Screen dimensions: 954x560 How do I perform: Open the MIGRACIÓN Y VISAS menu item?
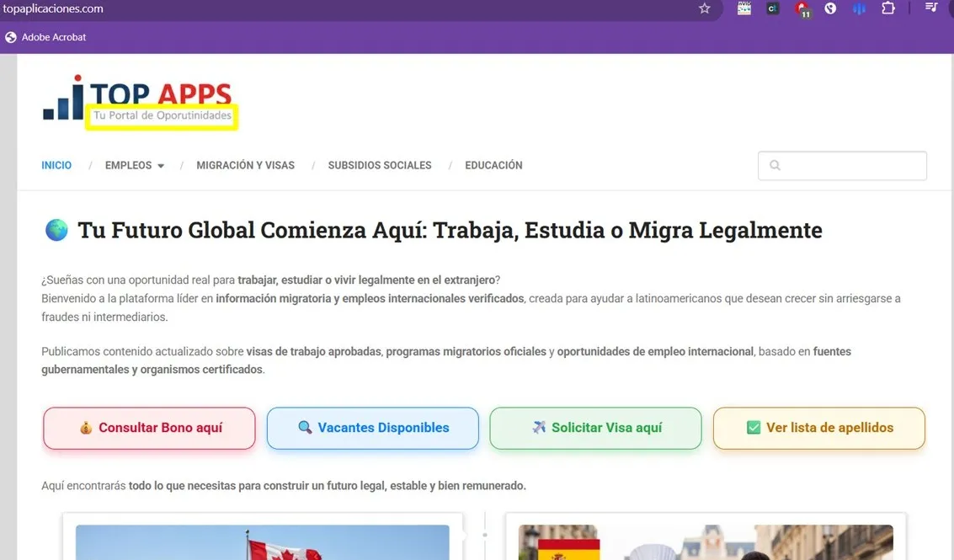[x=245, y=166]
